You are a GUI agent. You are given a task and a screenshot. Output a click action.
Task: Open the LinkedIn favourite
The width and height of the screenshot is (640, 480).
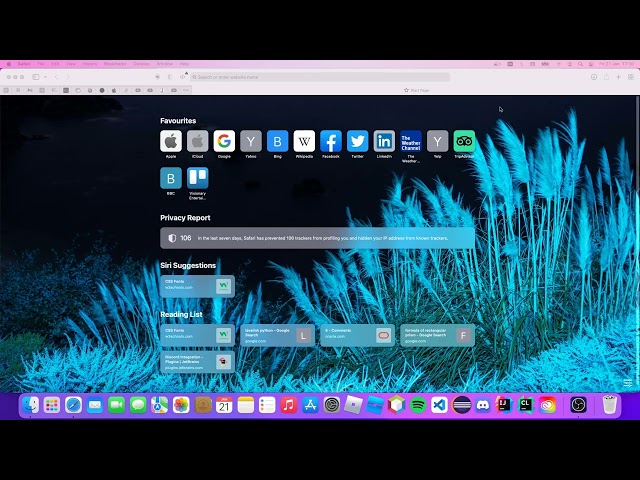384,141
